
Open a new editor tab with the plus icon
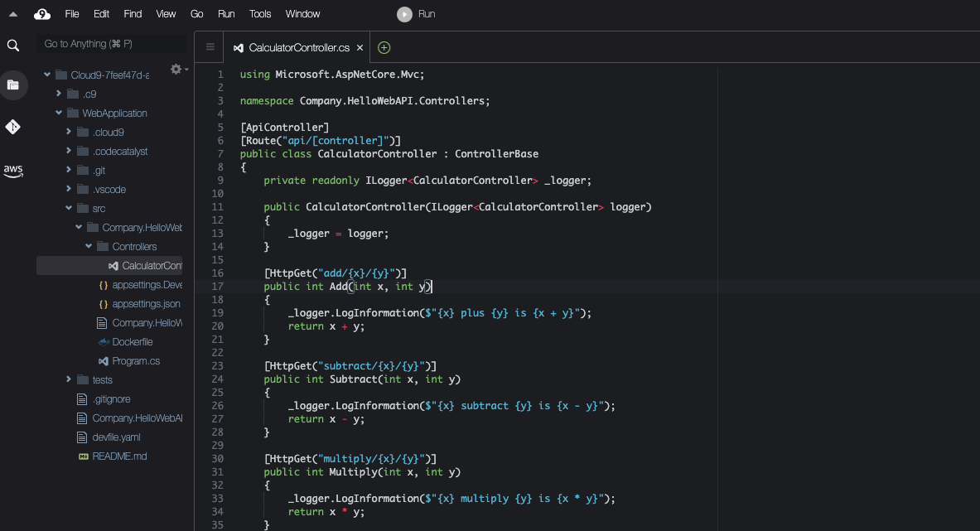(384, 47)
